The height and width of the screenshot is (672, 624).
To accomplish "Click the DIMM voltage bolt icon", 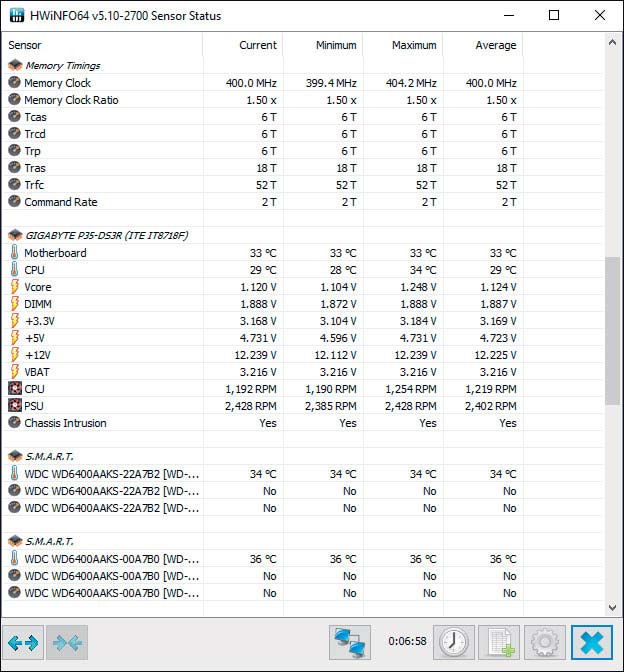I will coord(15,303).
